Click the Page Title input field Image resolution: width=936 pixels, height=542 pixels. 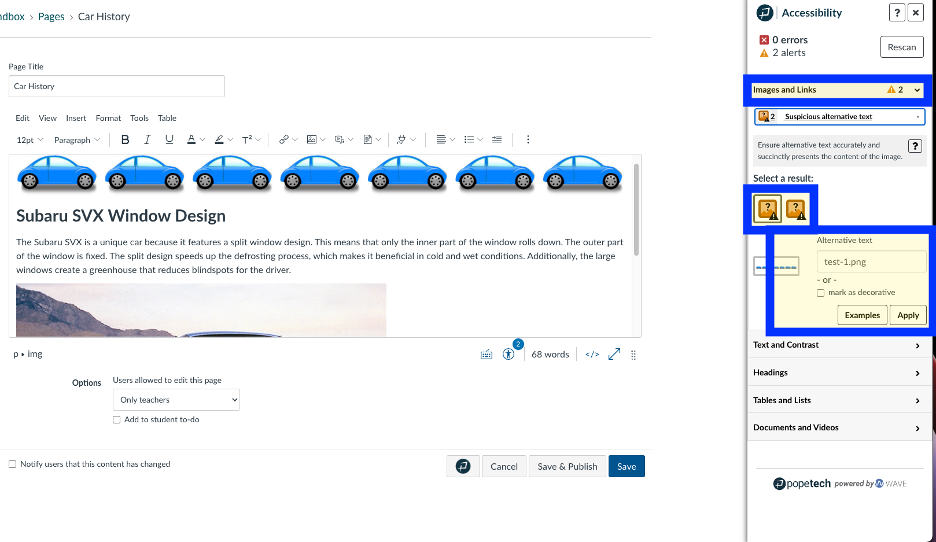coord(116,86)
